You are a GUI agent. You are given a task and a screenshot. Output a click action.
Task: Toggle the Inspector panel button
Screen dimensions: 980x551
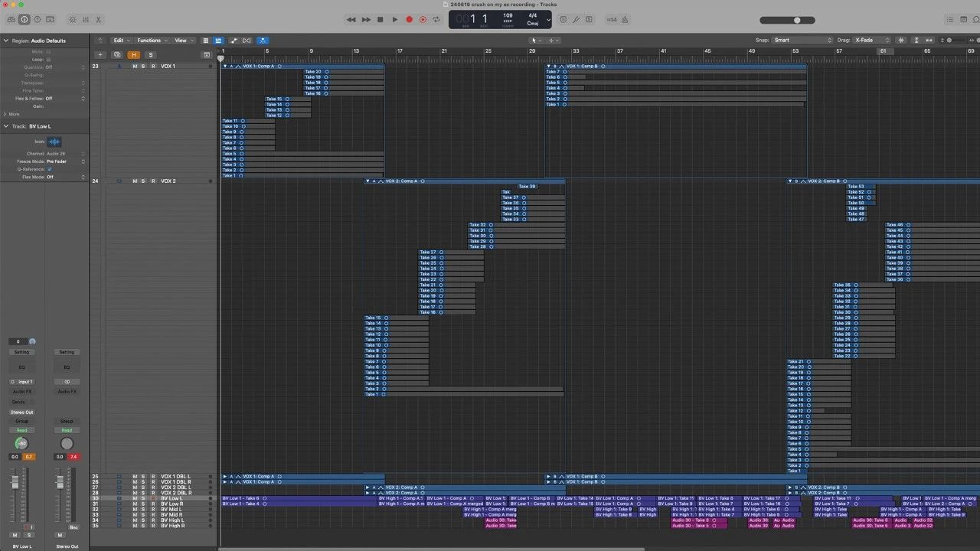click(x=24, y=19)
